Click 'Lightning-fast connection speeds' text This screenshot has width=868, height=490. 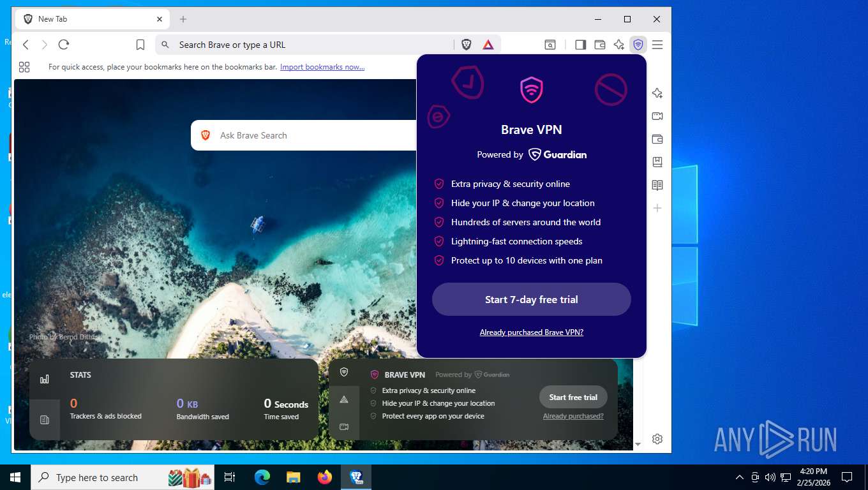[x=517, y=241]
